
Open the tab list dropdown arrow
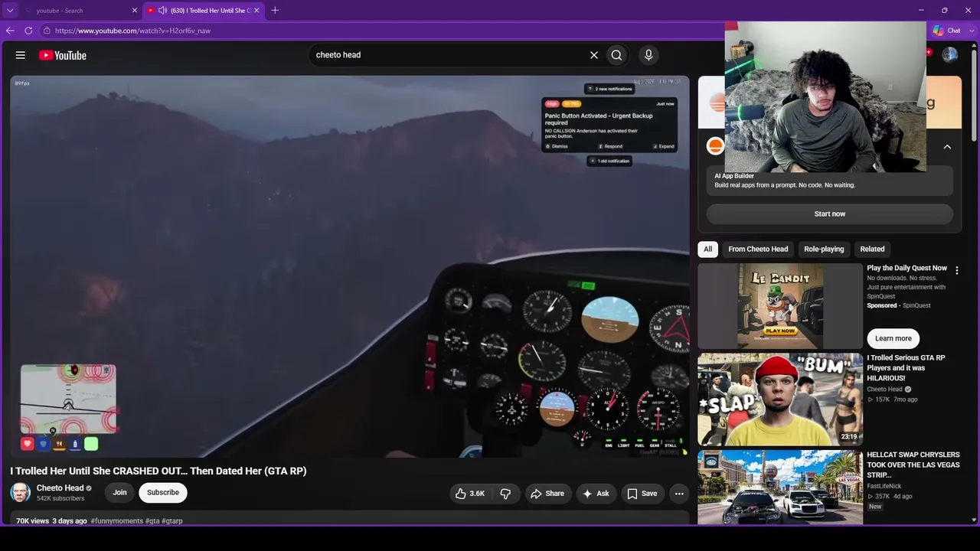(10, 11)
